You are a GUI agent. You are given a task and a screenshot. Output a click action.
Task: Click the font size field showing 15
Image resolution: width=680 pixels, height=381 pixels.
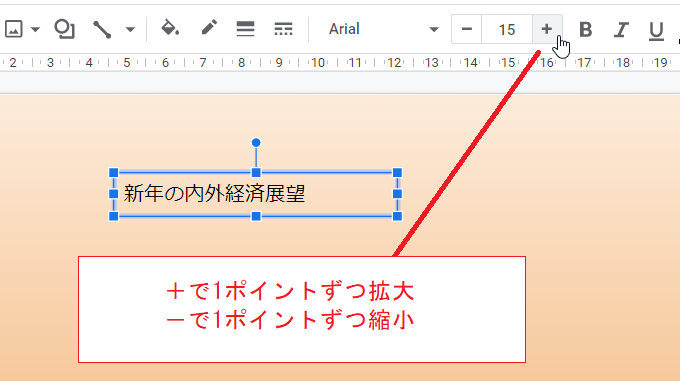tap(507, 29)
